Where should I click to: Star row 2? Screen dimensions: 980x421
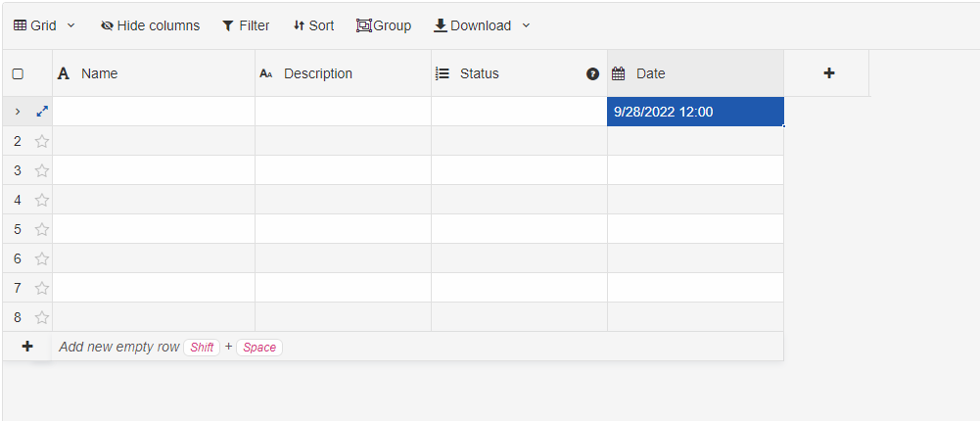pos(42,141)
